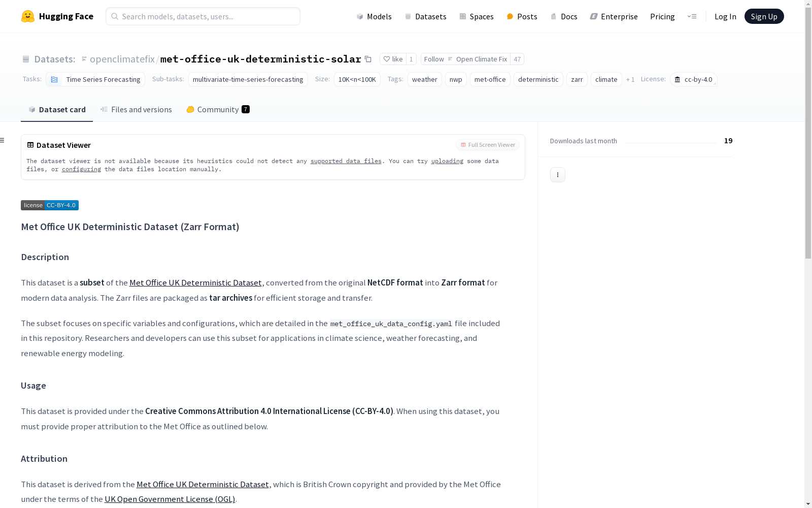View the 47 followers count

[x=517, y=59]
